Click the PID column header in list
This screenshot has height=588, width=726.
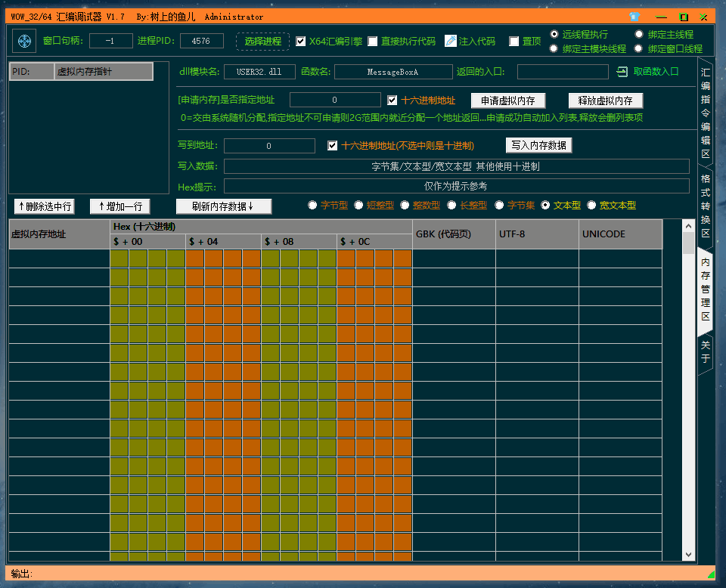pyautogui.click(x=32, y=71)
